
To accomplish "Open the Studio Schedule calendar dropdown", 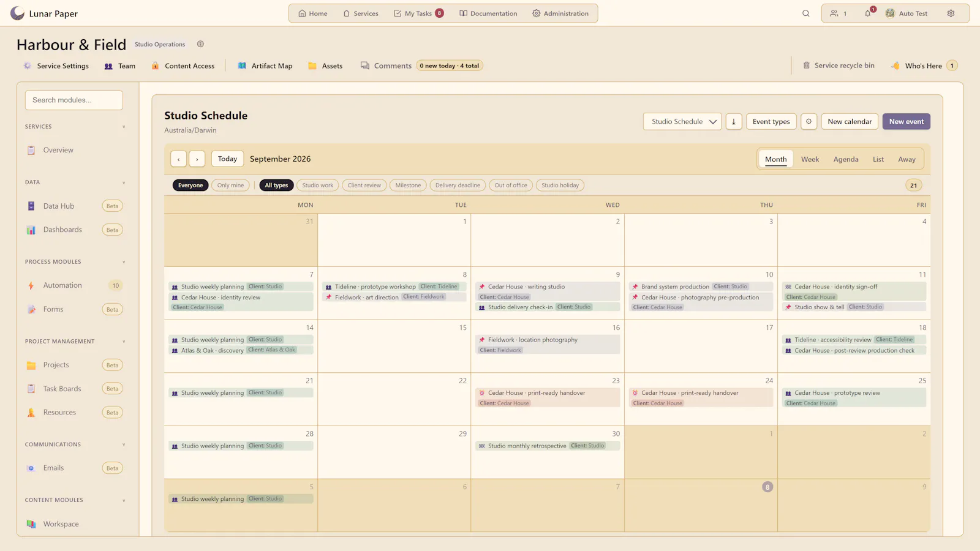I will coord(682,122).
